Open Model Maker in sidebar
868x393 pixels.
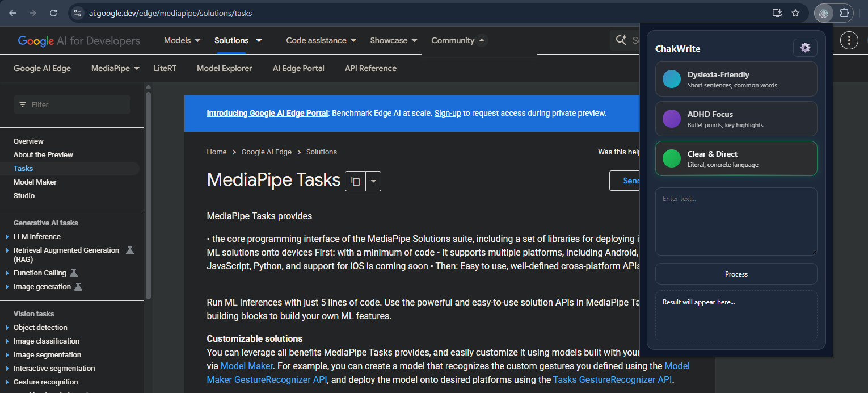[x=35, y=182]
